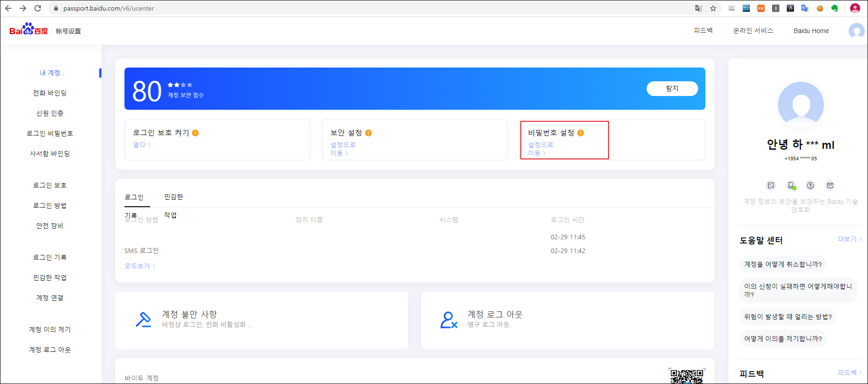Screen dimensions: 868x384
Task: Click the large profile avatar picture
Action: coord(801,105)
